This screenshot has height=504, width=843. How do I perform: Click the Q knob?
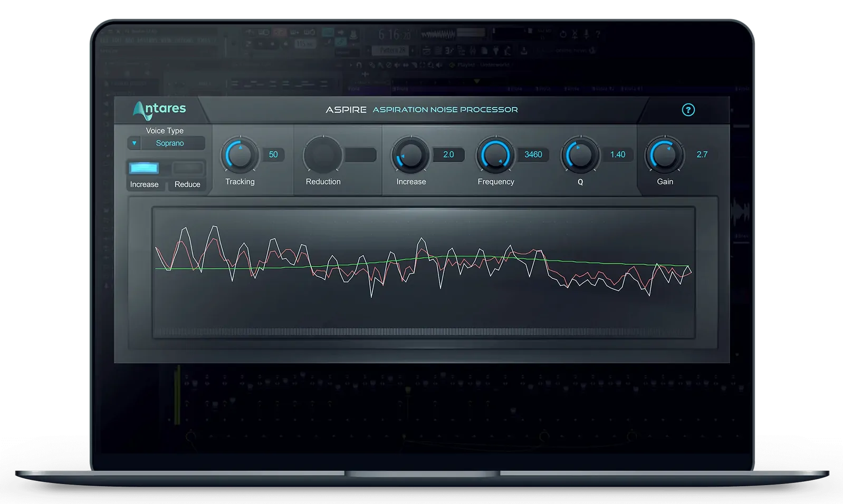pyautogui.click(x=580, y=156)
